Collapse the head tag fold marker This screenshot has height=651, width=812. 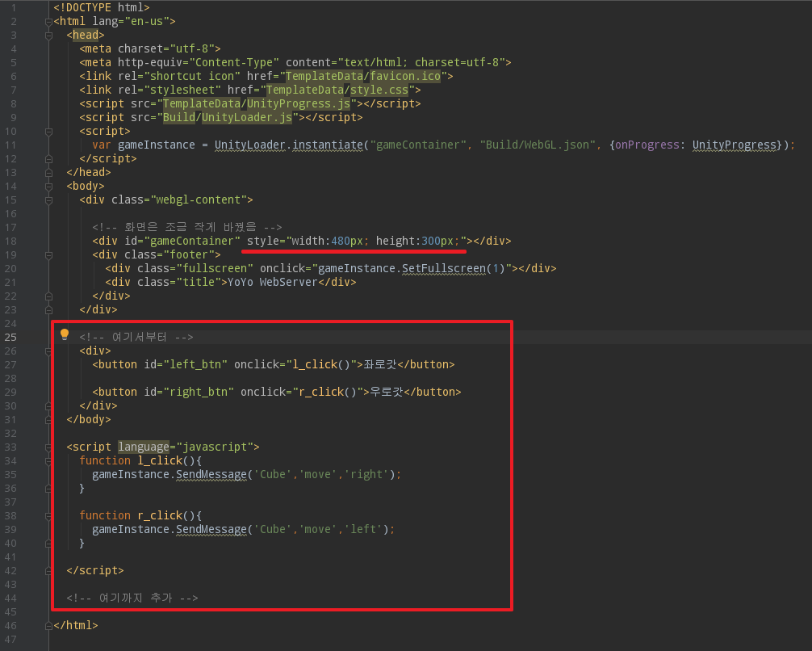point(48,36)
